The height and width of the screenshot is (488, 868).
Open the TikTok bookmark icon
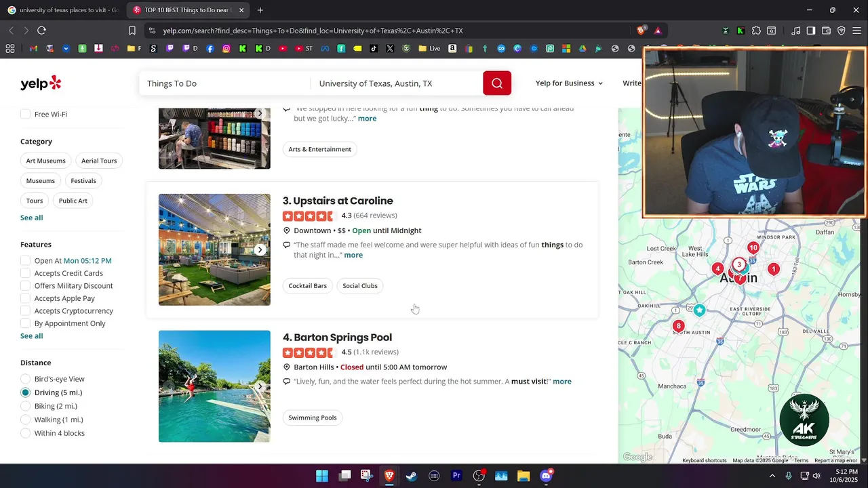point(374,49)
